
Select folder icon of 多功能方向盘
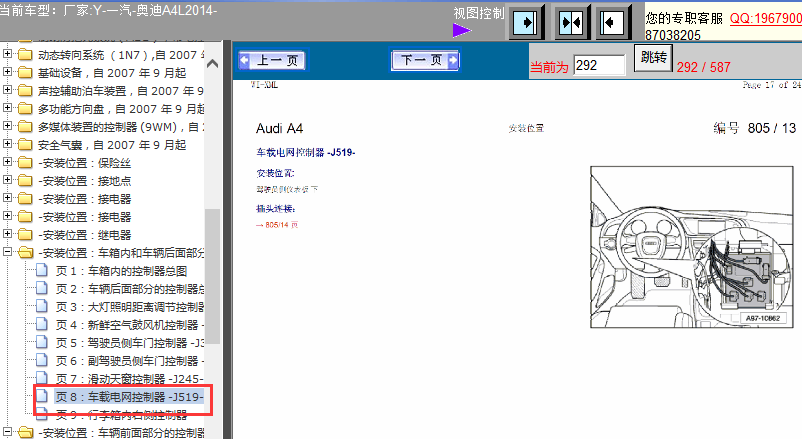[25, 108]
